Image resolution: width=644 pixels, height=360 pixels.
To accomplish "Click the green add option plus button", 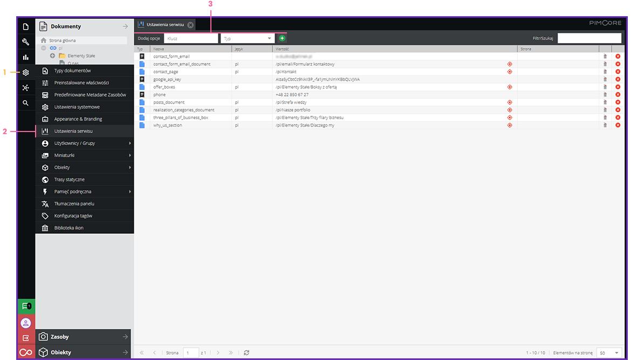I will 282,38.
